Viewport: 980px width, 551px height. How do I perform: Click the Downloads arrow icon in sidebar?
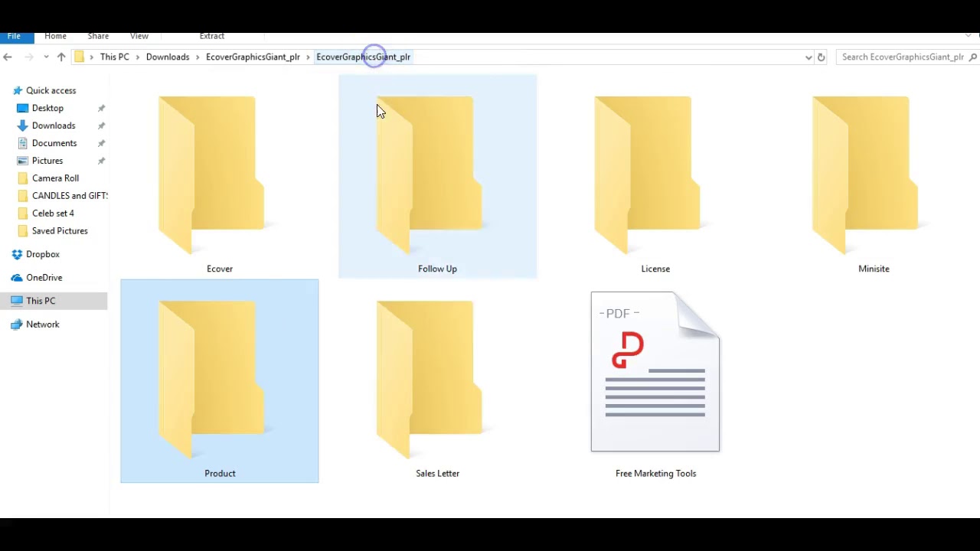coord(23,126)
